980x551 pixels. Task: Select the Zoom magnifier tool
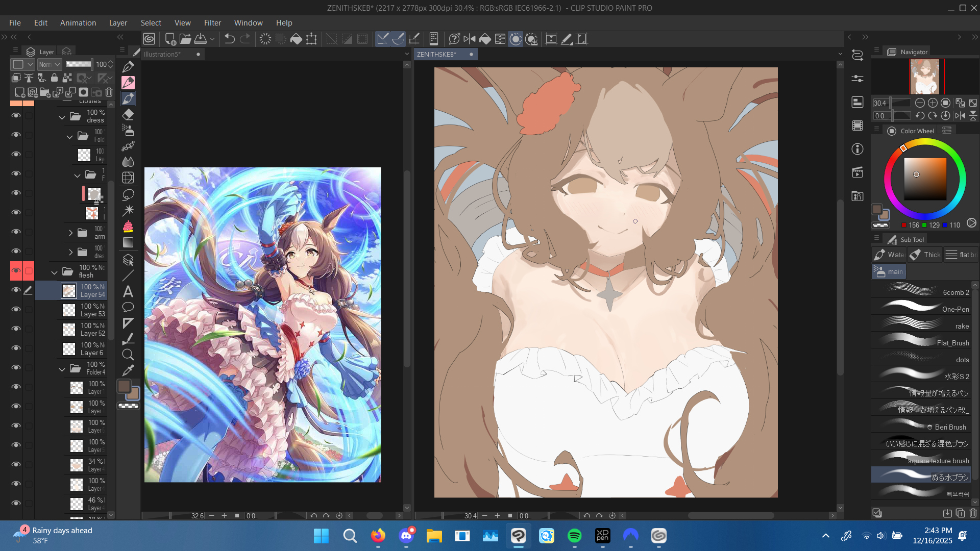tap(128, 355)
